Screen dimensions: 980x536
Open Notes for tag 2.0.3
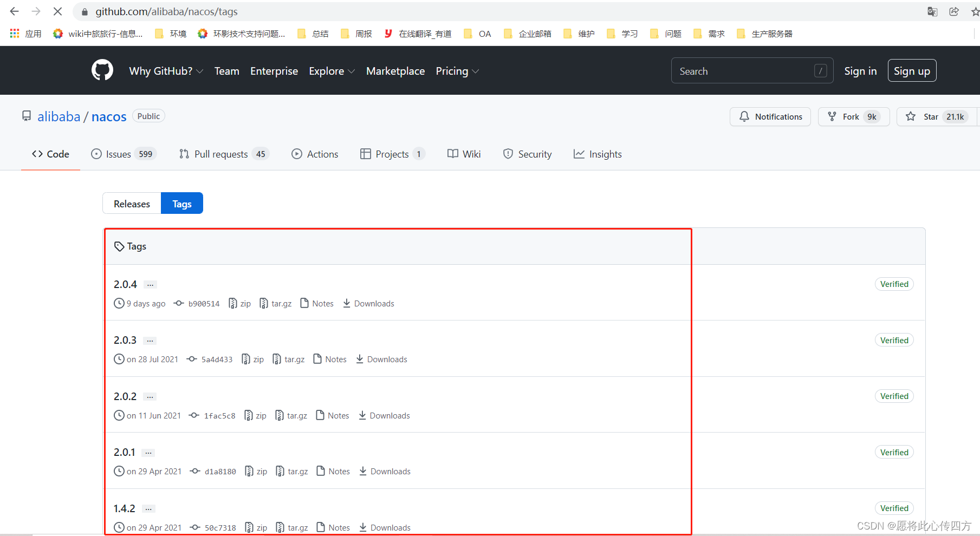tap(330, 359)
